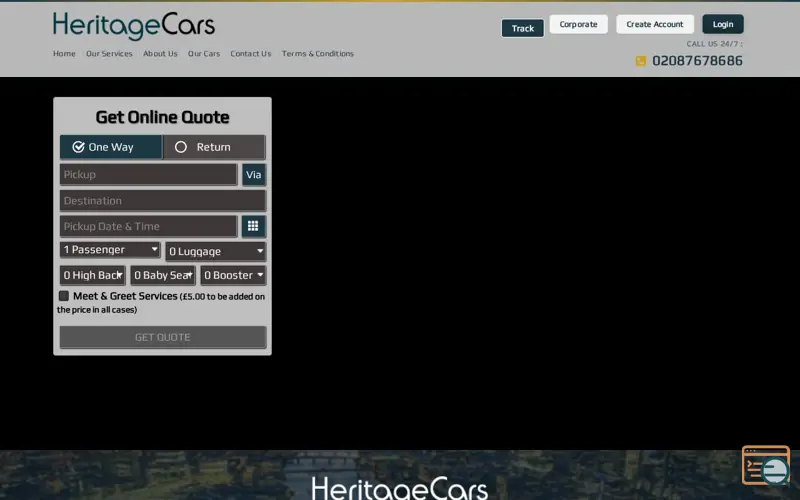Click the Track button

click(x=522, y=29)
